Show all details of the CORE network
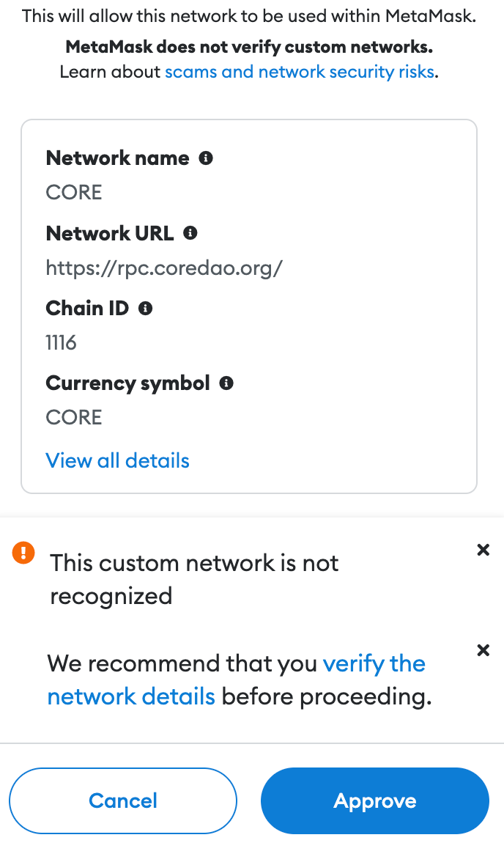The width and height of the screenshot is (504, 843). 117,460
